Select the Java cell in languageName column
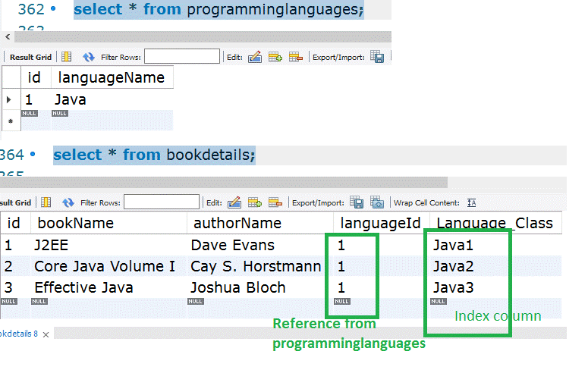 (112, 100)
